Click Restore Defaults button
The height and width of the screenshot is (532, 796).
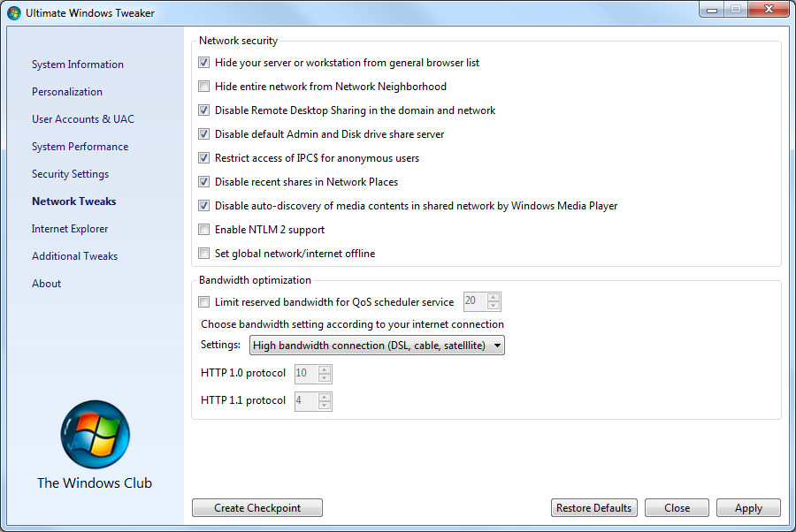click(x=594, y=507)
